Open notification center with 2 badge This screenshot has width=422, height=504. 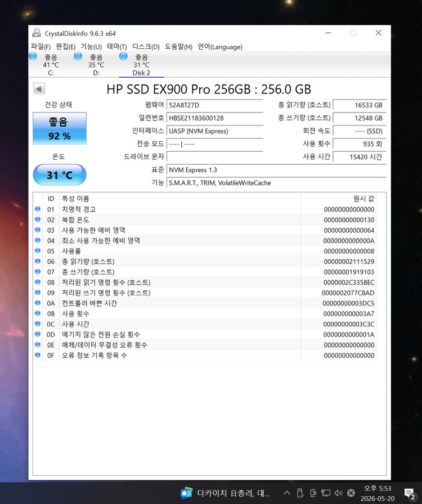pos(410,494)
